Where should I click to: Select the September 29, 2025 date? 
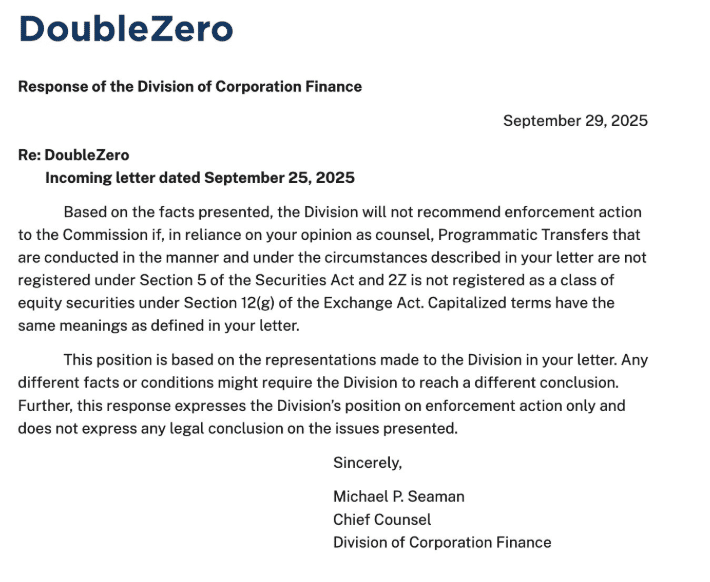point(575,121)
